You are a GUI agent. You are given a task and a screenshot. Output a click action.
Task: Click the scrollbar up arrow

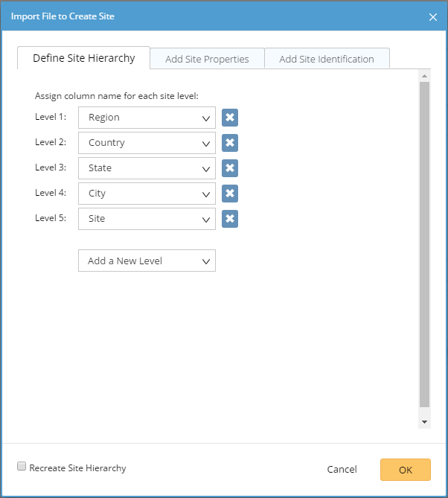(424, 76)
